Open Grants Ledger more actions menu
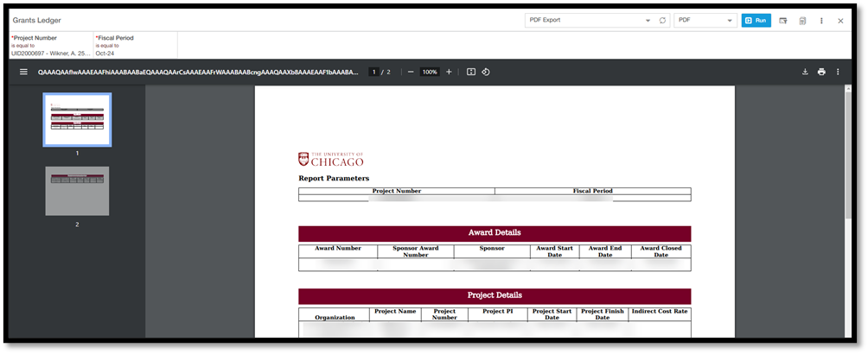Image resolution: width=868 pixels, height=354 pixels. (821, 20)
